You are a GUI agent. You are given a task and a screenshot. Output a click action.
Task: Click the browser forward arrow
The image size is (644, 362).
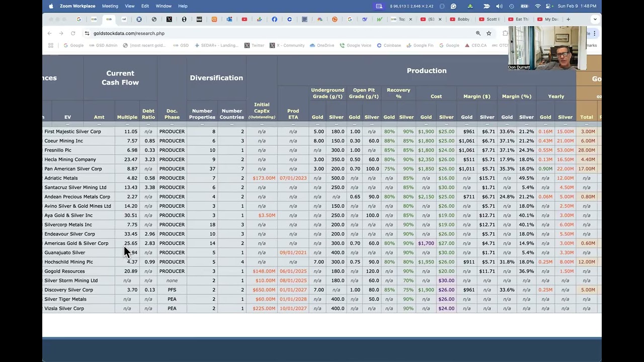pos(61,33)
